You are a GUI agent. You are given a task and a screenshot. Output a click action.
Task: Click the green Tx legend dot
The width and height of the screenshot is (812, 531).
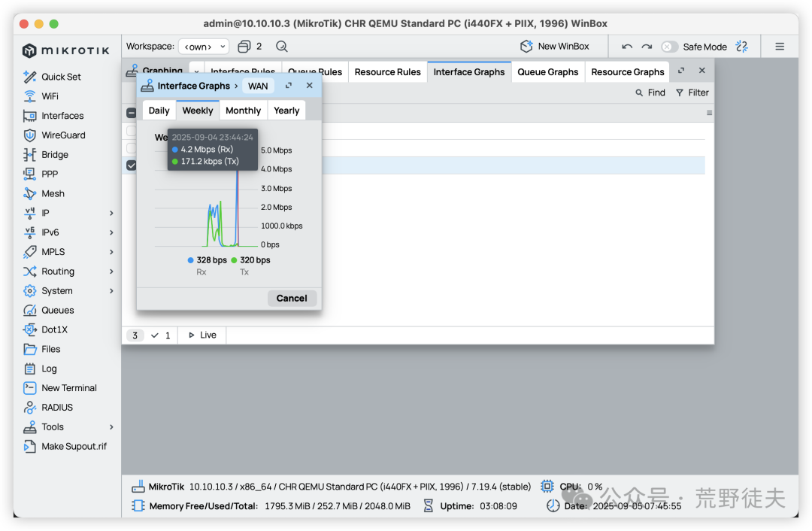[x=234, y=260]
